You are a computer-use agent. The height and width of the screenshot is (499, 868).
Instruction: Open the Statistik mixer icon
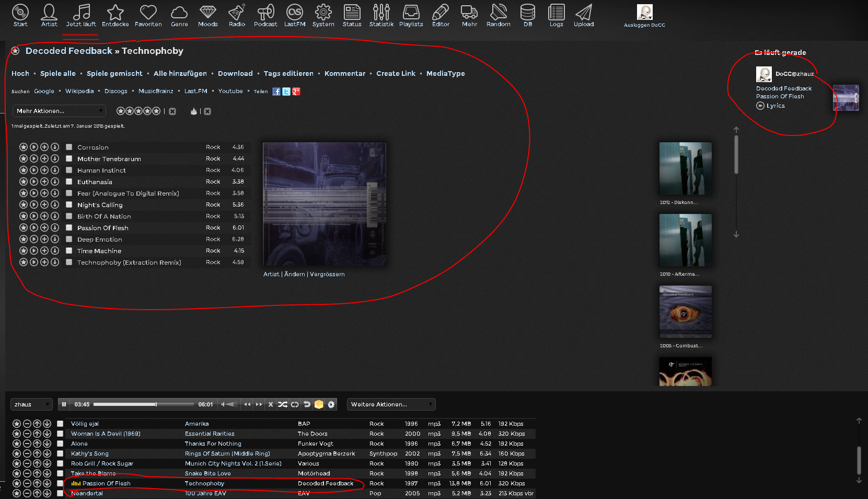tap(381, 15)
